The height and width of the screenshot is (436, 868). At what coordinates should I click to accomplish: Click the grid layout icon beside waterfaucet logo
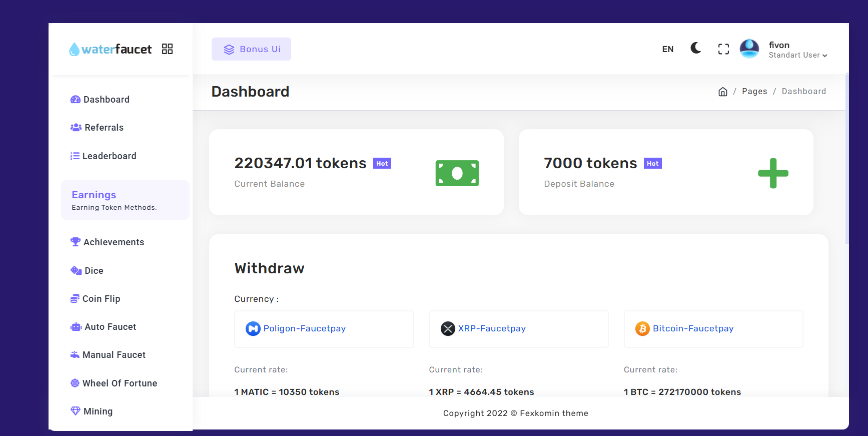[167, 49]
